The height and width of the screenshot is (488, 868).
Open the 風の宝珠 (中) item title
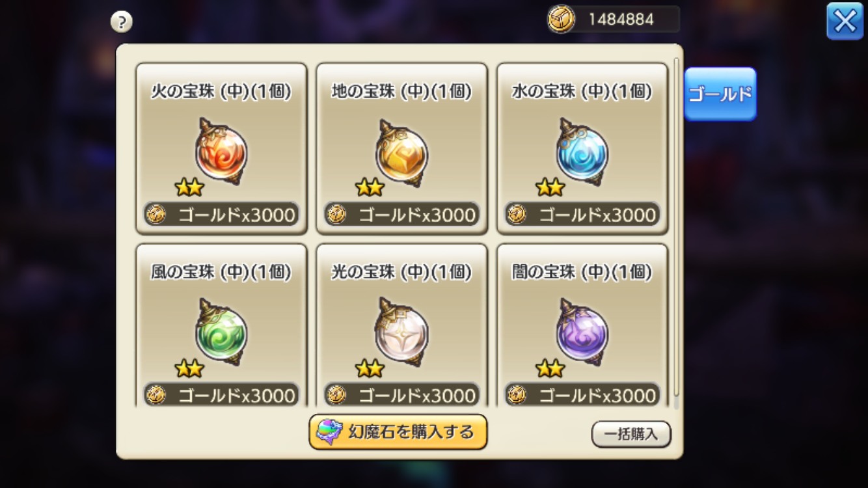pyautogui.click(x=221, y=272)
